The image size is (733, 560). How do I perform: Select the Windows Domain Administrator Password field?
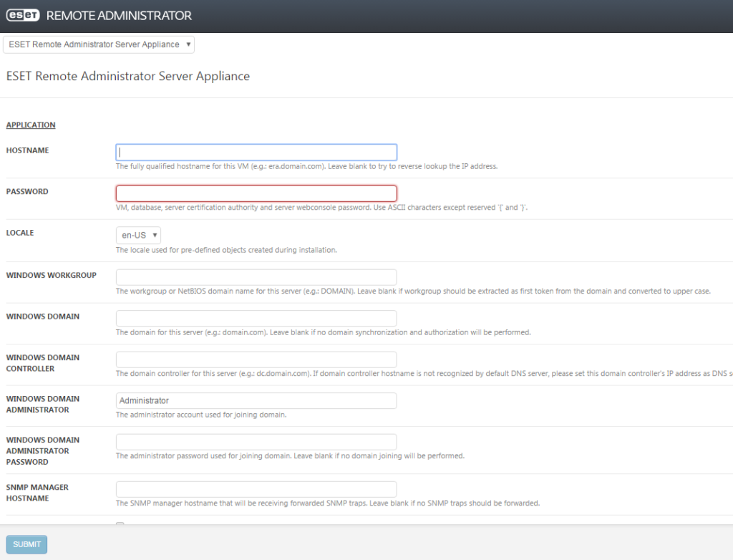point(256,442)
